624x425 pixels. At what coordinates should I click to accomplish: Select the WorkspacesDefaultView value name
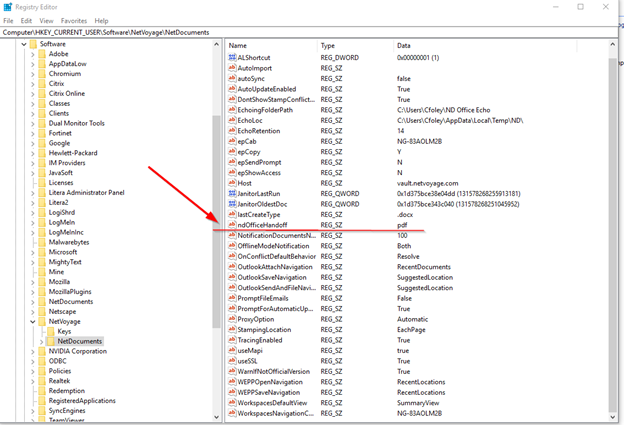[272, 403]
